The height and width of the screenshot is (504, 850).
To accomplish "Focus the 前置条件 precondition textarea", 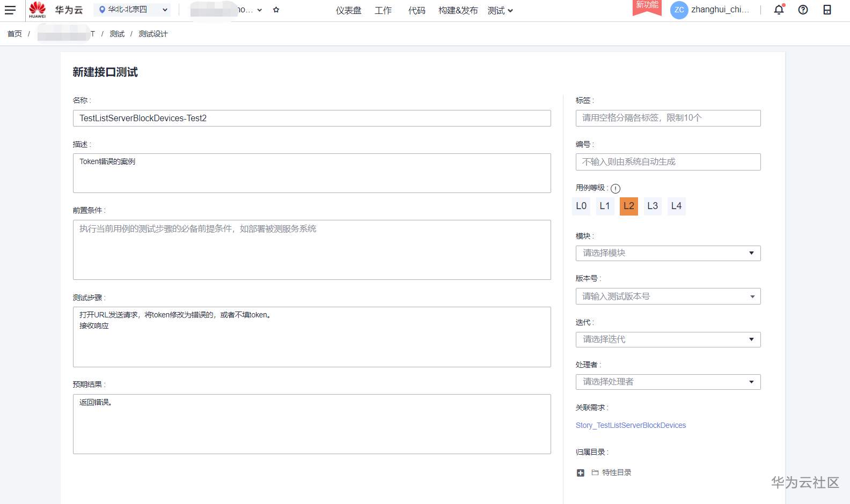I will click(x=312, y=250).
